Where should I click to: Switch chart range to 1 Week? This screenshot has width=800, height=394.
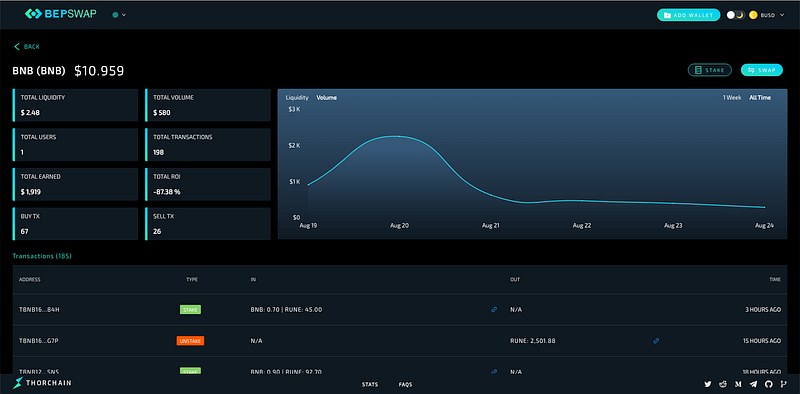[x=732, y=97]
